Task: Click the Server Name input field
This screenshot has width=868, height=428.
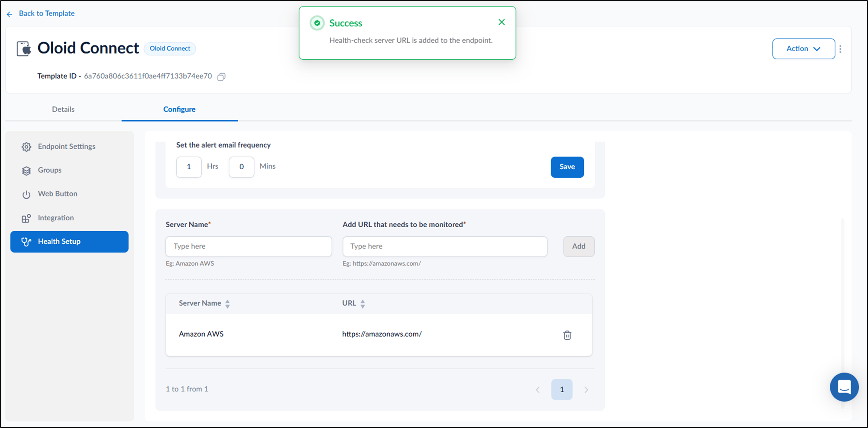Action: click(249, 246)
